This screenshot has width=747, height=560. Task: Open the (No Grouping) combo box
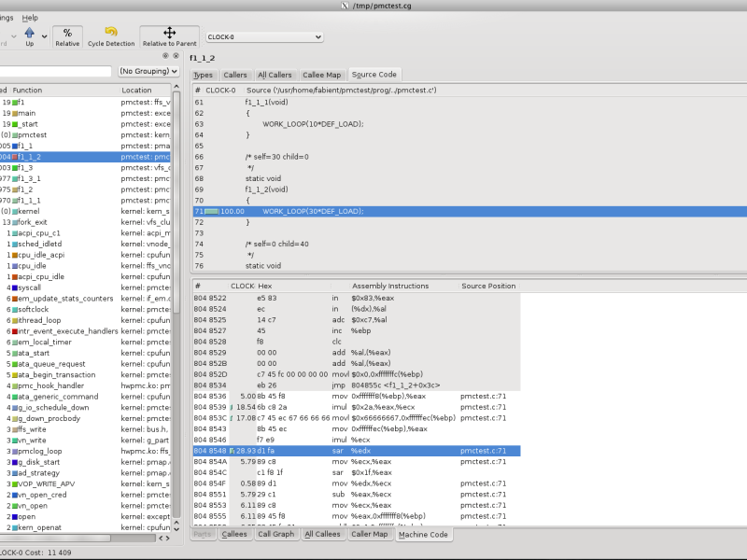coord(148,71)
